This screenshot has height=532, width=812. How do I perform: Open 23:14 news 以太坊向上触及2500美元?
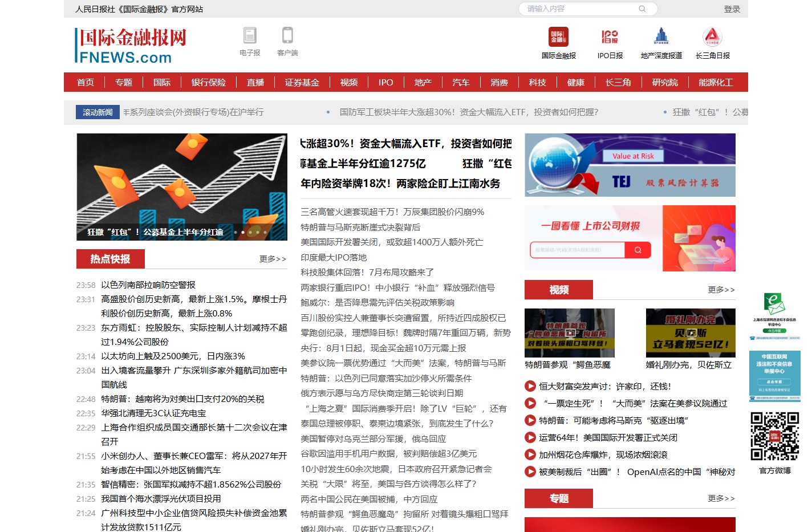click(x=173, y=356)
